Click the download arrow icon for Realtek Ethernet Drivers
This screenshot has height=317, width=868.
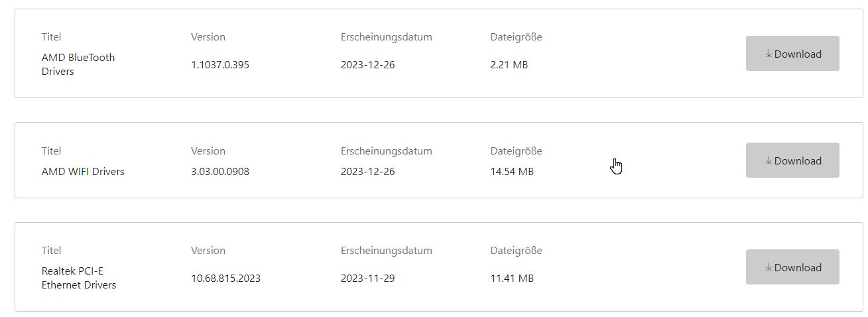pos(769,267)
